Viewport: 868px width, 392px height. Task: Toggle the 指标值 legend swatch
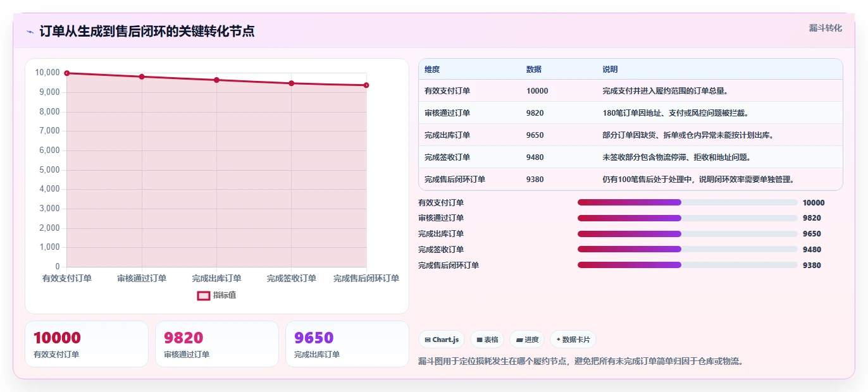point(204,295)
